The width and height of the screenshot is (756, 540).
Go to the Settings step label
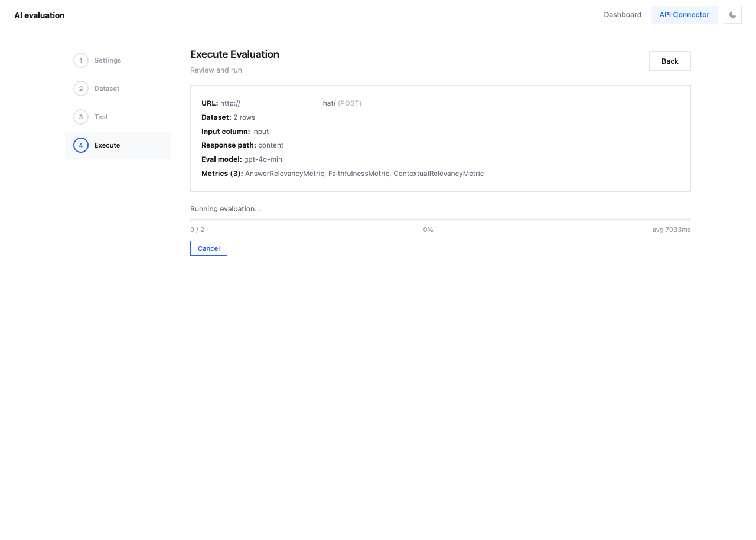click(x=107, y=60)
